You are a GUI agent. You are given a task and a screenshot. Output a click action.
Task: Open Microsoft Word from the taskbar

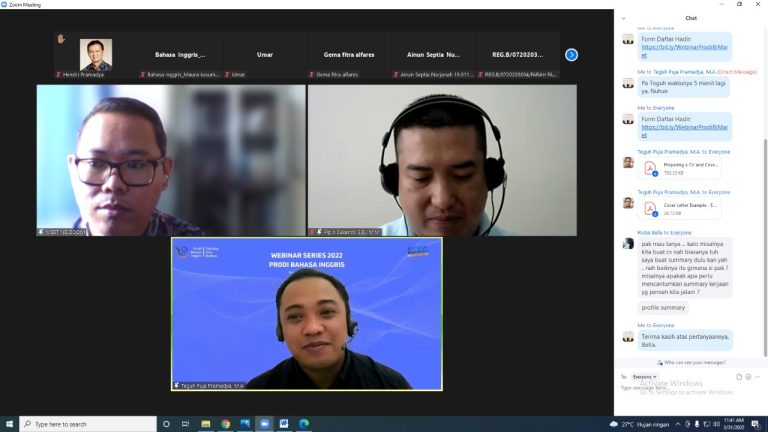tap(284, 424)
